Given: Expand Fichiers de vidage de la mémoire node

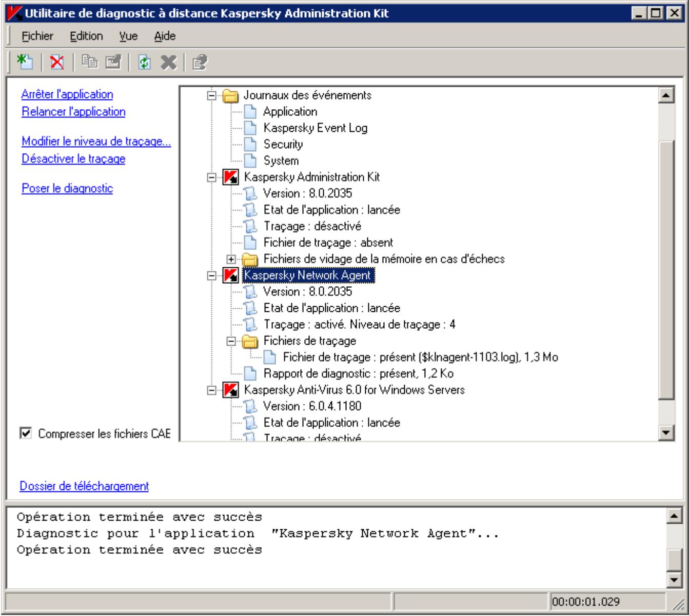Looking at the screenshot, I should point(231,259).
